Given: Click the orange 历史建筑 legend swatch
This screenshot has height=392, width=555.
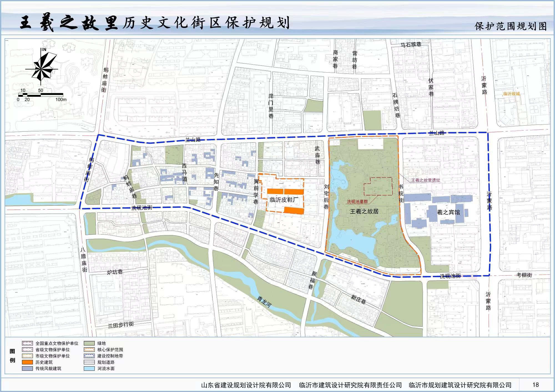Looking at the screenshot, I should 27,362.
